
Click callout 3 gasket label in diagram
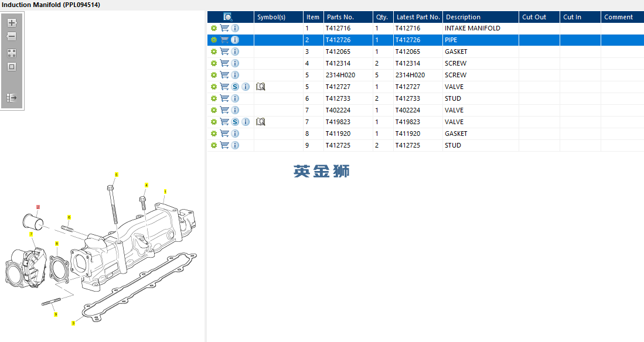[73, 323]
